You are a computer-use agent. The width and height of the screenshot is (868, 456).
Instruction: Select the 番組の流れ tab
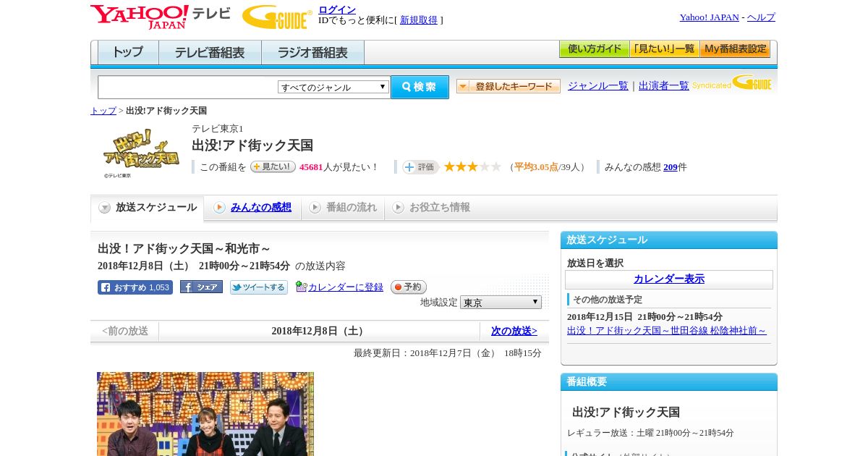(343, 208)
